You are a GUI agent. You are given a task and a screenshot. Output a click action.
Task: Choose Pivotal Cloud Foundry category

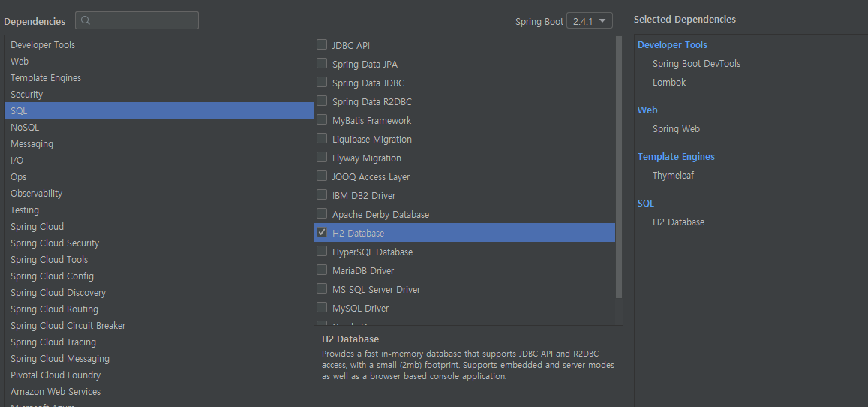pos(159,375)
